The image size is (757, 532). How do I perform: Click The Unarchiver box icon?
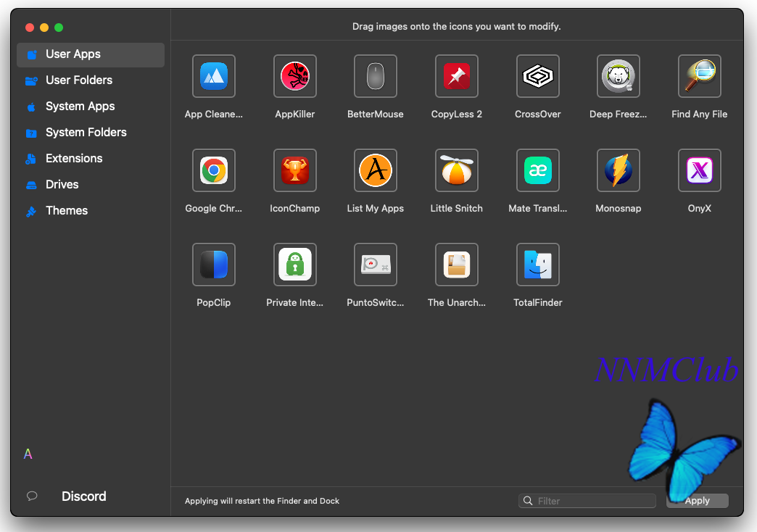click(457, 265)
